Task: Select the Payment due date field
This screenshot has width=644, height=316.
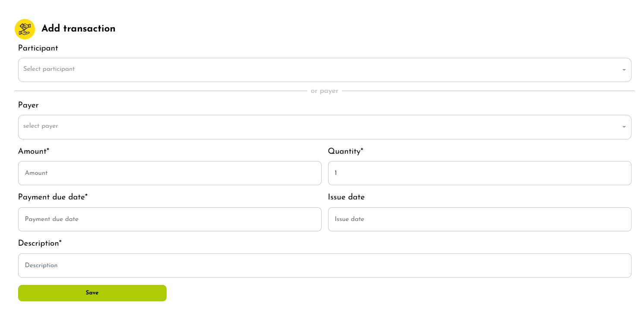Action: tap(170, 219)
